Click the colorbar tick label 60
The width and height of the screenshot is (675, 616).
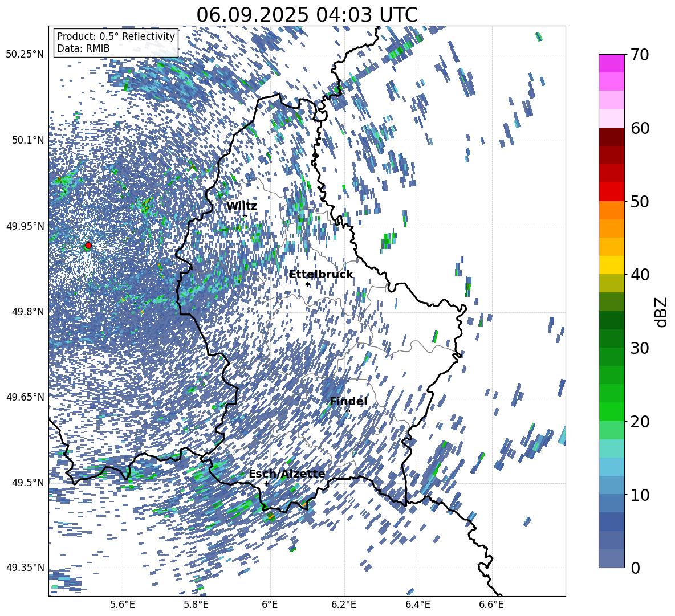[x=640, y=128]
